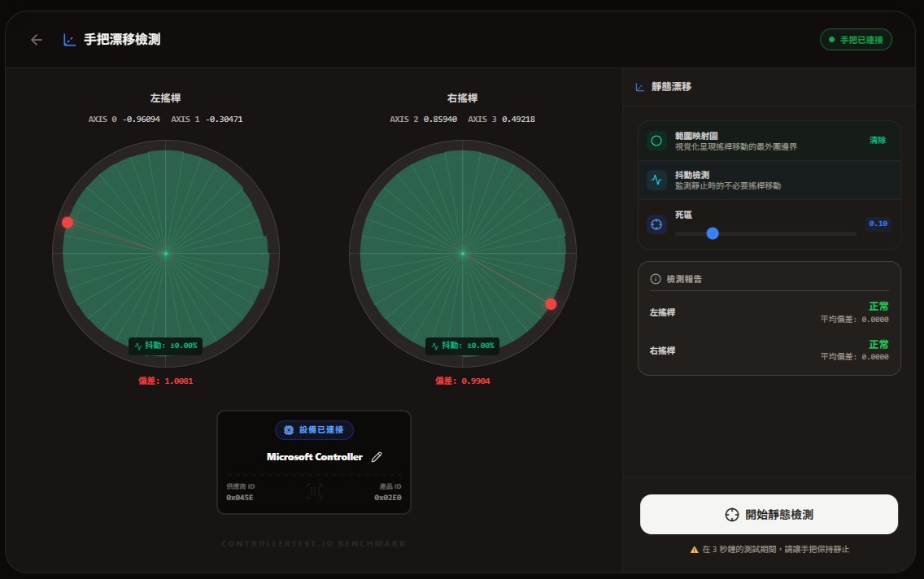Click the 死區 slider handle
The image size is (924, 579).
click(713, 233)
